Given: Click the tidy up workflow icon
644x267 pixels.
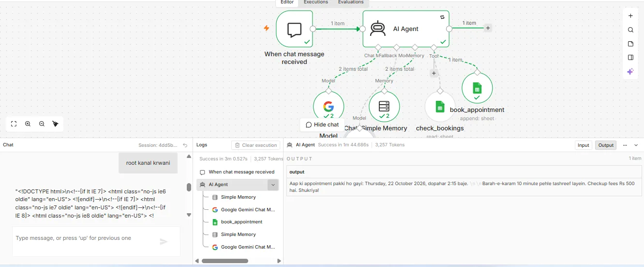Looking at the screenshot, I should [56, 124].
